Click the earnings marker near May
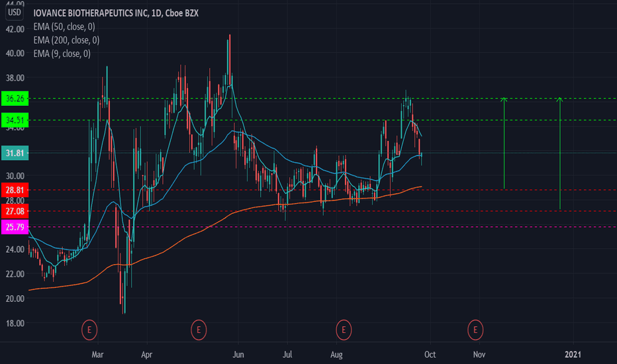The width and height of the screenshot is (617, 364). pos(199,330)
